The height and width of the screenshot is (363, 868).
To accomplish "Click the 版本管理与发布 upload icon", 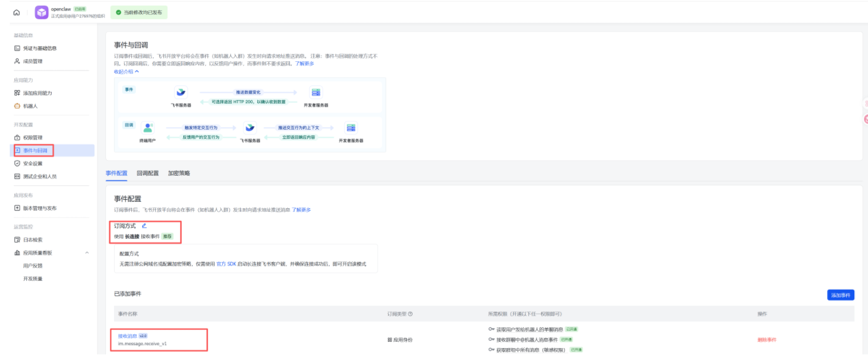I will pyautogui.click(x=17, y=208).
